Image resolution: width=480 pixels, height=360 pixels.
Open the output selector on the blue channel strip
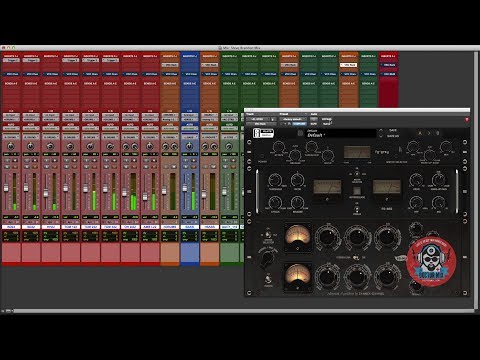[x=189, y=119]
